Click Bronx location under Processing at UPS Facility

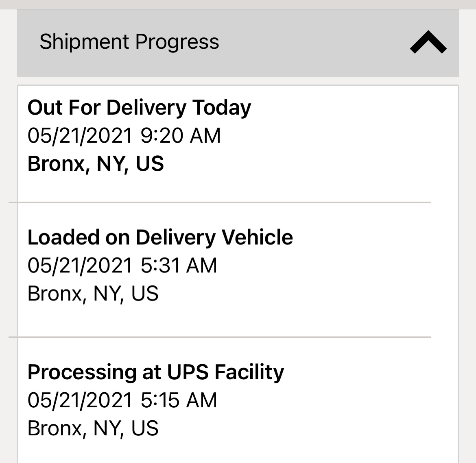[93, 428]
